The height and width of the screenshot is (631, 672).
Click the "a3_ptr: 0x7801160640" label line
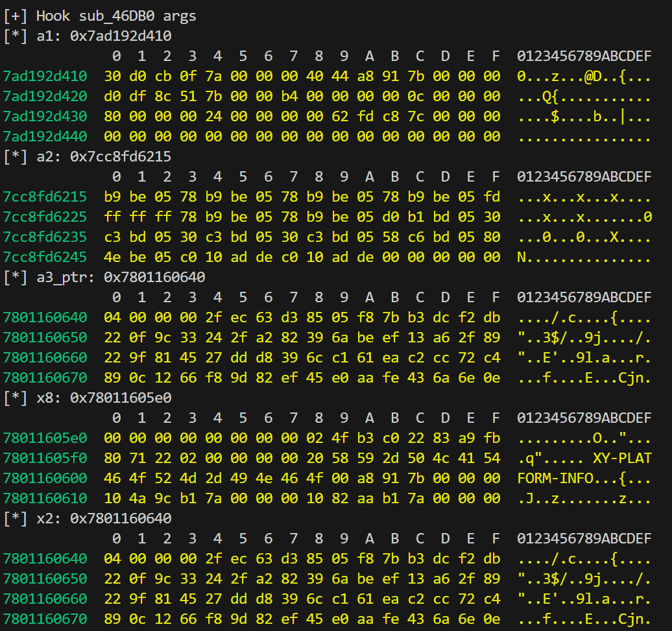(104, 278)
